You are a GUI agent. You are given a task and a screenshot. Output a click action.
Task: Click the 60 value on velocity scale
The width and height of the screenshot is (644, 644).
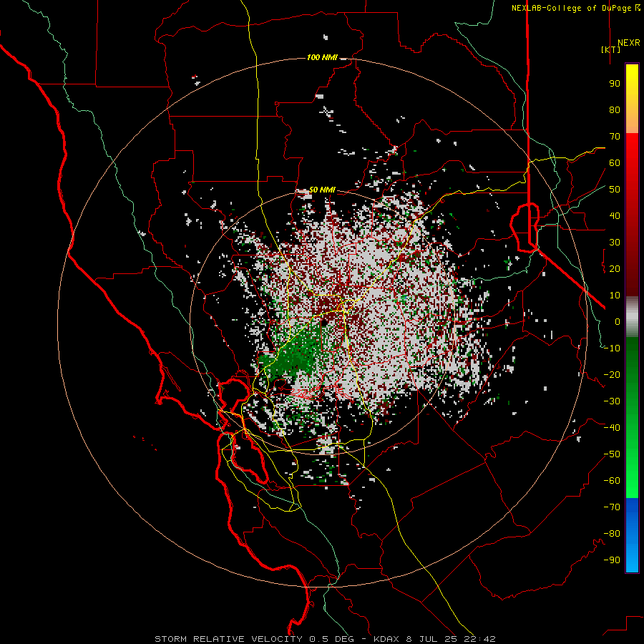[615, 163]
